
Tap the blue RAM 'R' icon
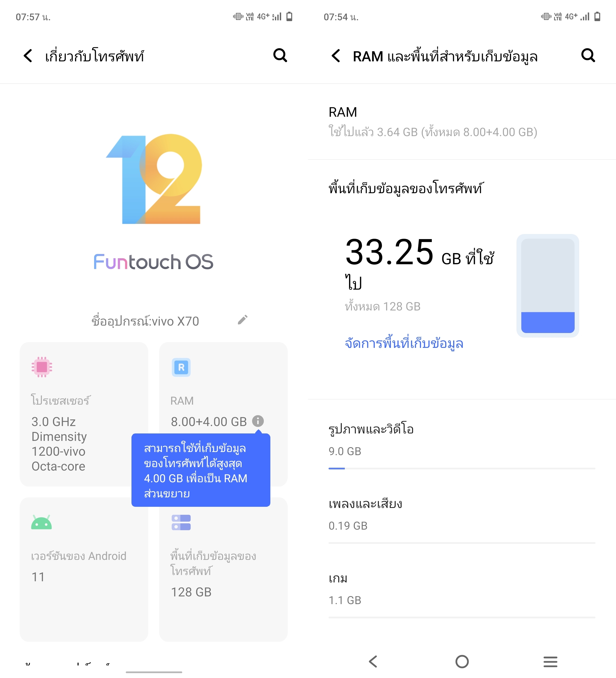(x=181, y=367)
